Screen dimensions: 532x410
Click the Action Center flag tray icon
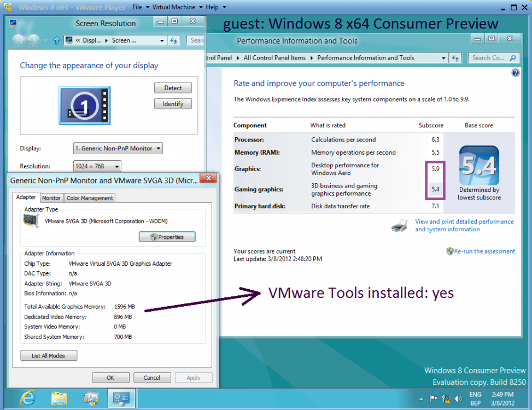[433, 399]
